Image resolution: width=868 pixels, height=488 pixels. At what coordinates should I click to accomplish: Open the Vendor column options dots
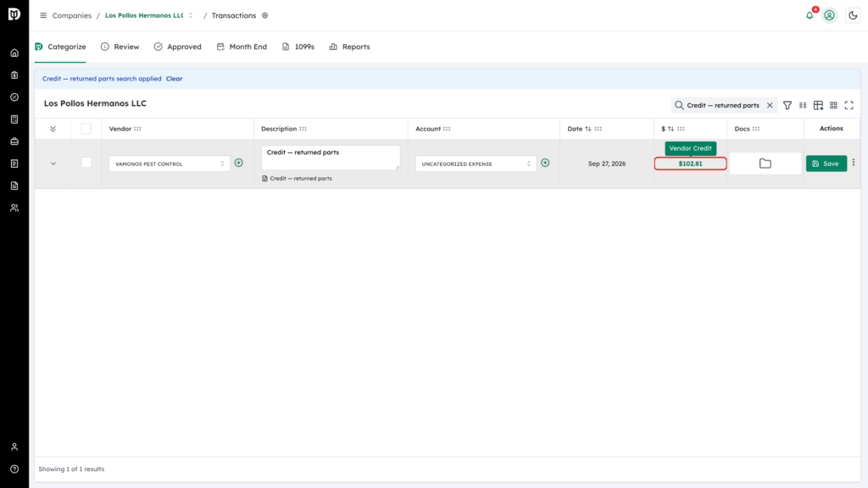coord(137,129)
